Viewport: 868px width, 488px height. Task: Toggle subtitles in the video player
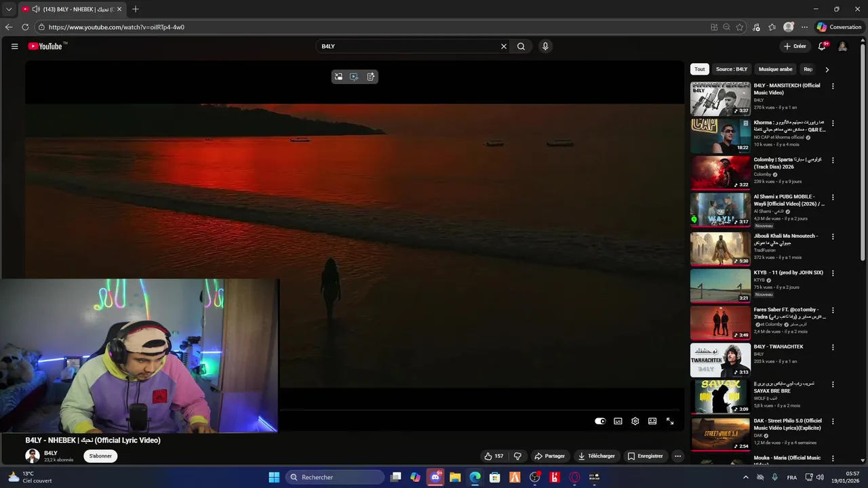pos(618,421)
